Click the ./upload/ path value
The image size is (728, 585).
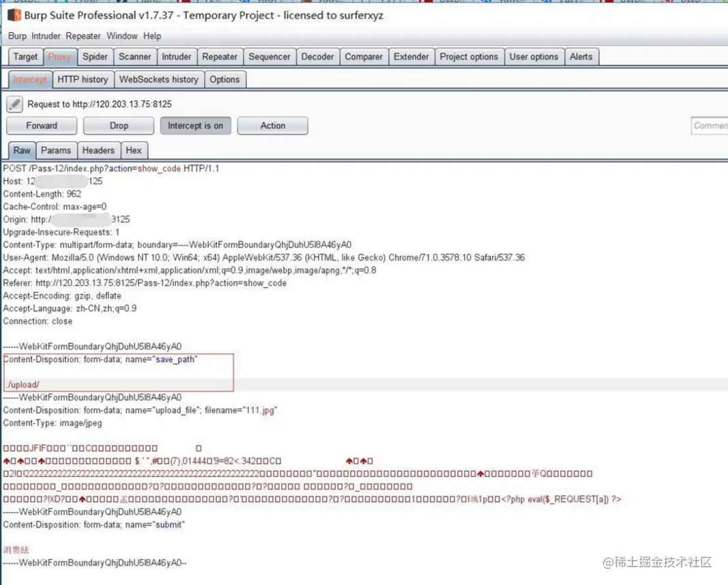tap(23, 385)
